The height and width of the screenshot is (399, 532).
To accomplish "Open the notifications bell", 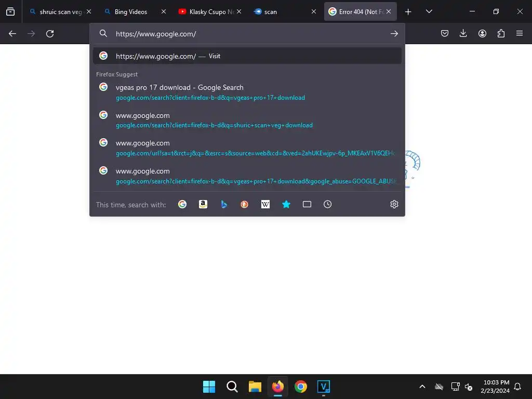I will click(x=517, y=387).
